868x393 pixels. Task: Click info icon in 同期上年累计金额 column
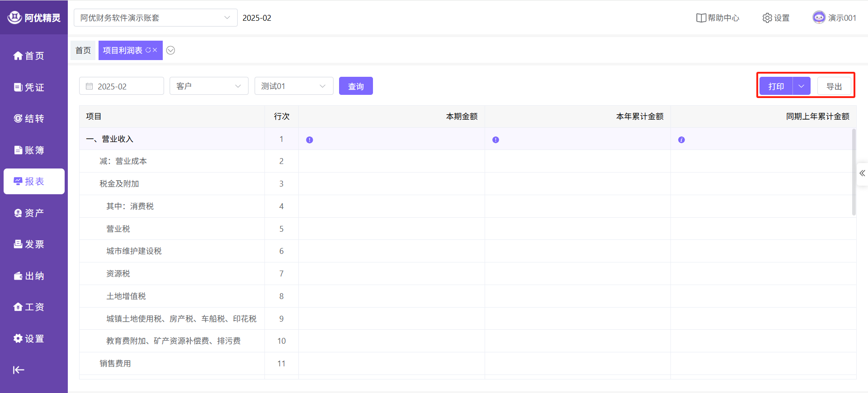tap(681, 140)
